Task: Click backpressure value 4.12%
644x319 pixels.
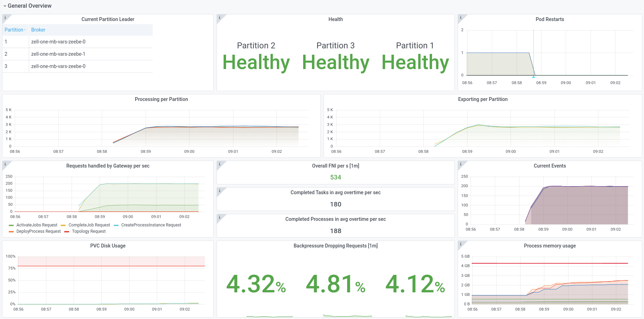Action: (x=415, y=284)
